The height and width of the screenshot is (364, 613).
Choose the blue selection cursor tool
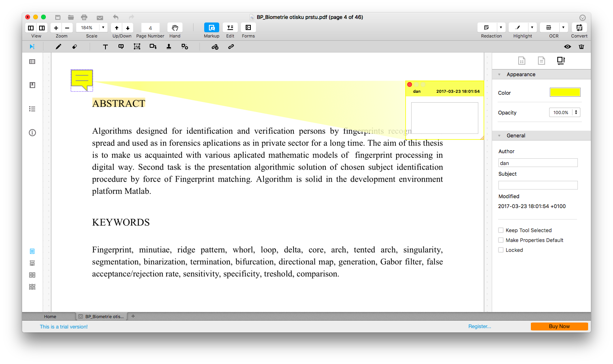(32, 47)
